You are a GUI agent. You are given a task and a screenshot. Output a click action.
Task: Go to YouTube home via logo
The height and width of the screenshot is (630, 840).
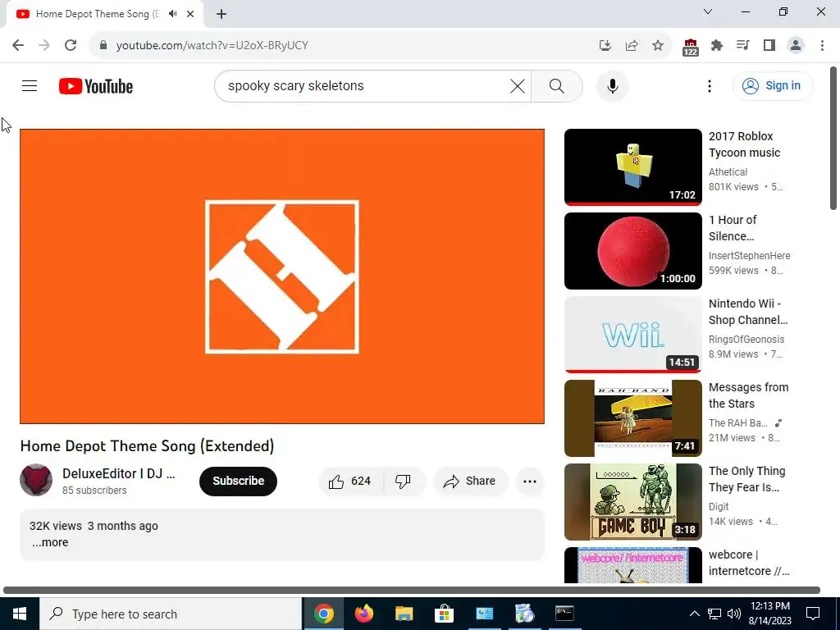(x=96, y=85)
